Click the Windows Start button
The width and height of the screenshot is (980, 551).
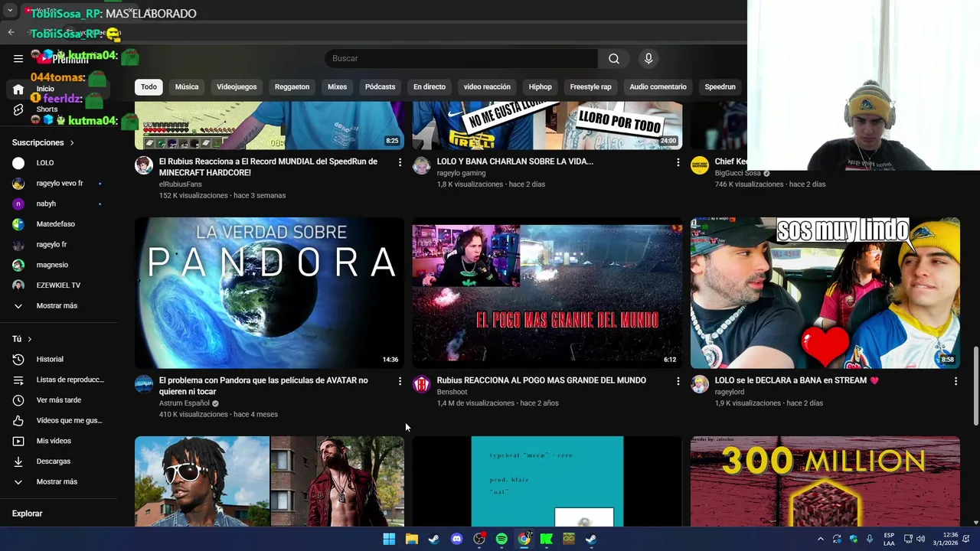click(389, 539)
